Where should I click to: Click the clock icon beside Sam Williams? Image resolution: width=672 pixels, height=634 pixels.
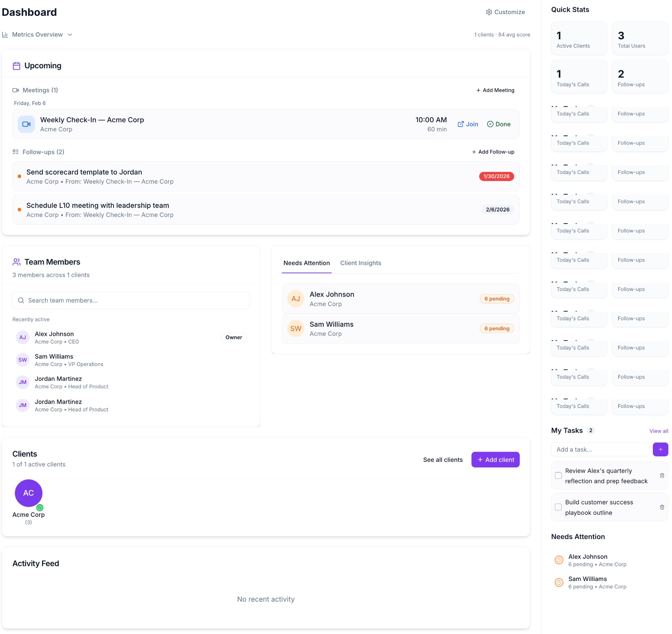559,583
